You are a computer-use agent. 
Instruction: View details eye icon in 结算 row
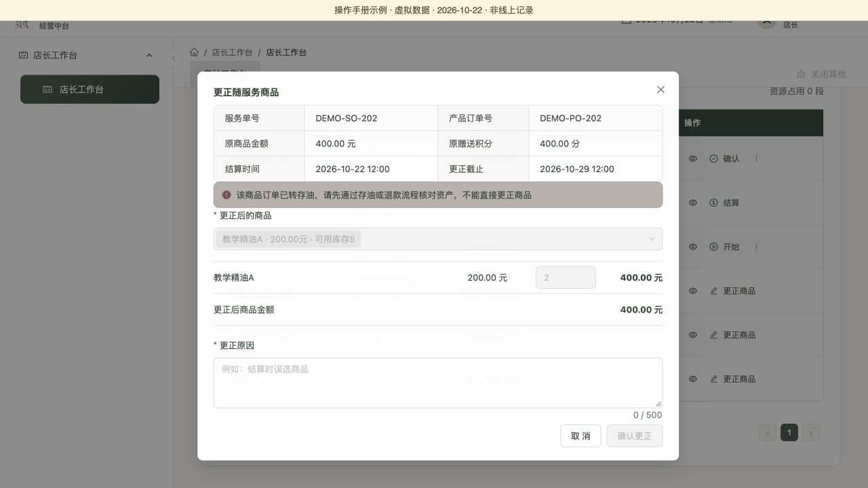(x=693, y=203)
